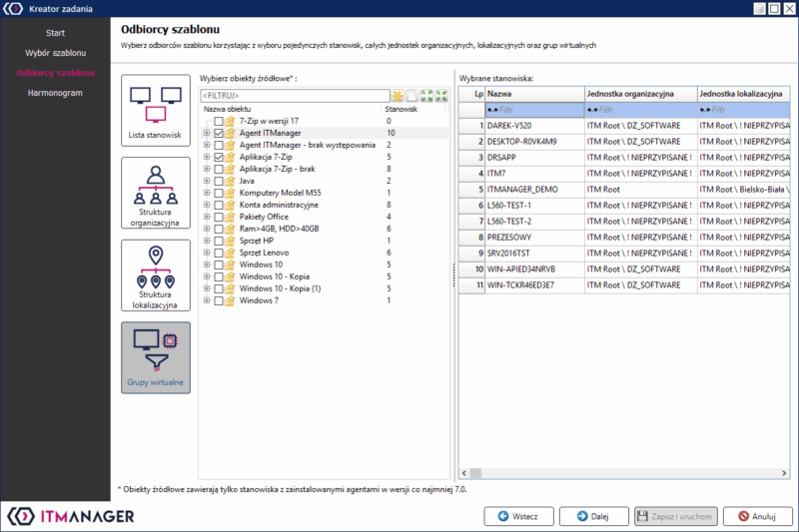Click the yellow star filter icon
Screen dimensions: 799x532
click(398, 95)
